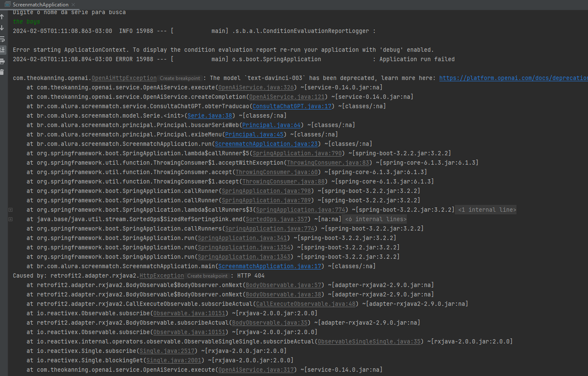The height and width of the screenshot is (376, 588).
Task: Jump to OpenAiService.java:121
Action: pyautogui.click(x=287, y=97)
